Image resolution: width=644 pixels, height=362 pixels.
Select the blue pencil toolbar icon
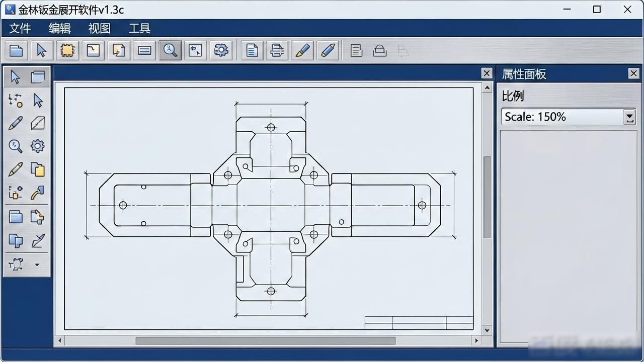coord(328,50)
